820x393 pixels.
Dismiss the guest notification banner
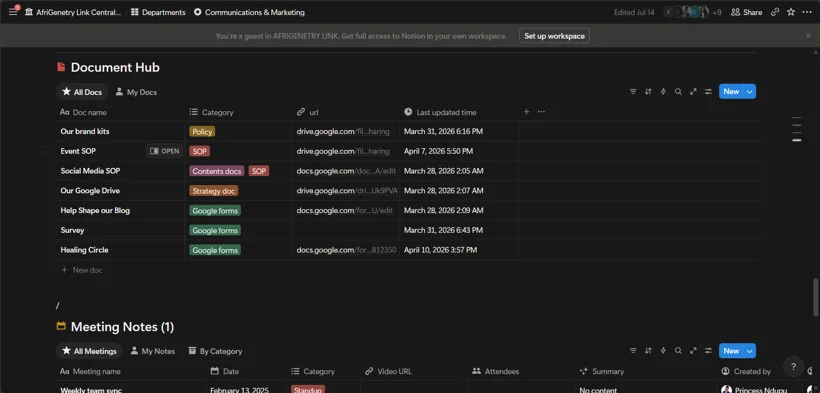[808, 36]
